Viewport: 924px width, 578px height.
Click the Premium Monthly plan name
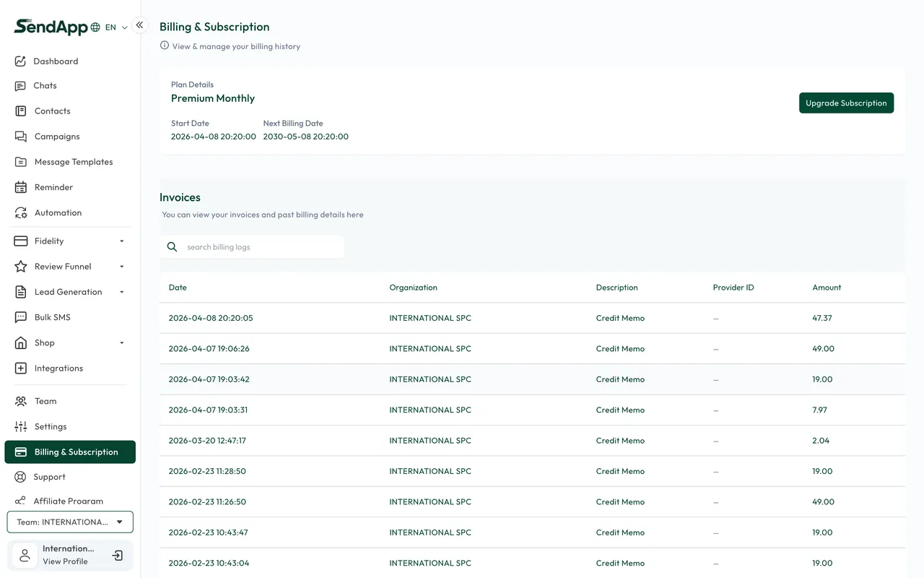[x=213, y=98]
